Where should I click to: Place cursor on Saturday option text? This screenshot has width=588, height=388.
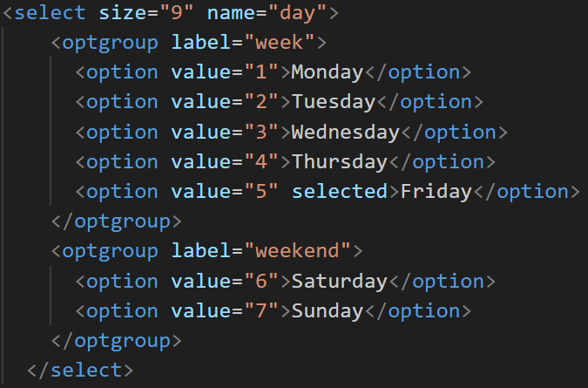(339, 282)
